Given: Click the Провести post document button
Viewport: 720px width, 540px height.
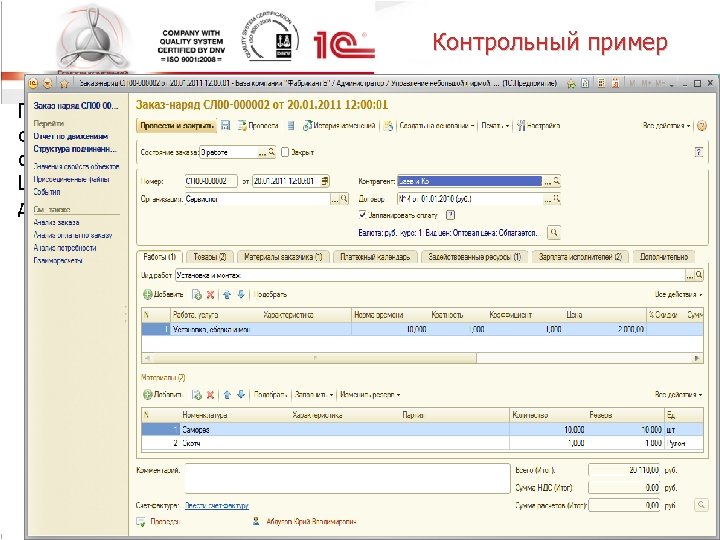Looking at the screenshot, I should pyautogui.click(x=258, y=125).
